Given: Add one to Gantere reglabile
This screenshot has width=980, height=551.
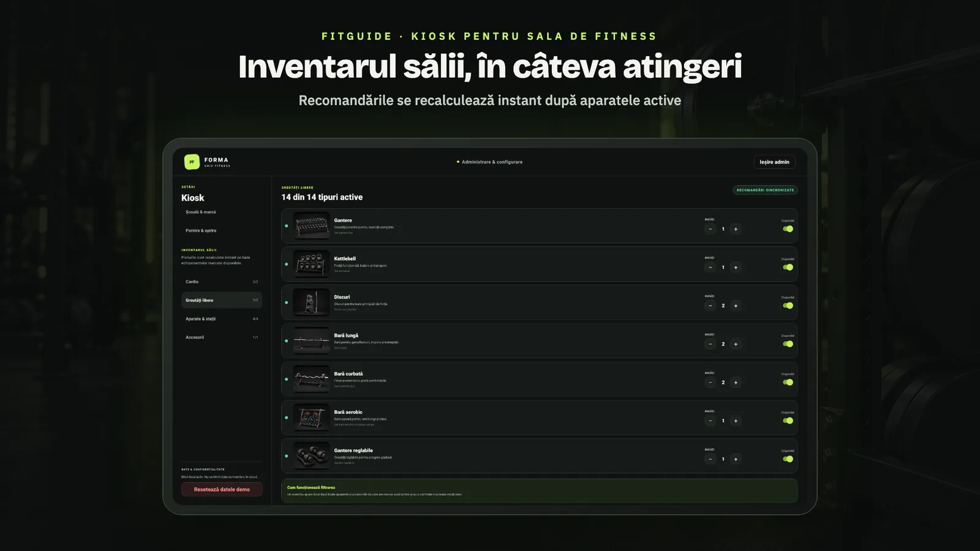Looking at the screenshot, I should 736,459.
